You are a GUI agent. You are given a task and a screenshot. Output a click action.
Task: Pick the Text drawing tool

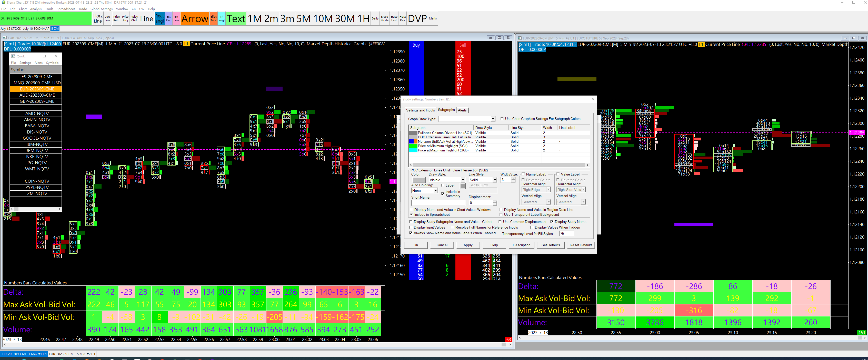click(x=236, y=18)
